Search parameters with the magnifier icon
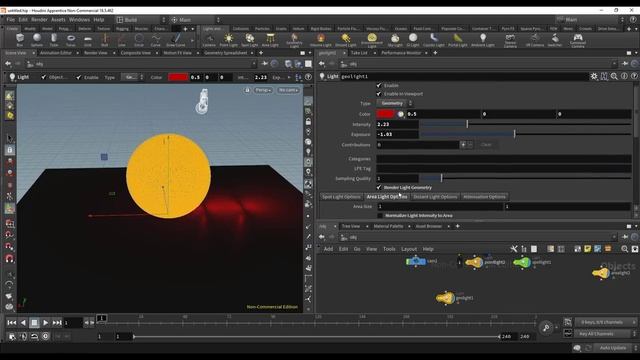Viewport: 640px width, 360px height. point(614,76)
